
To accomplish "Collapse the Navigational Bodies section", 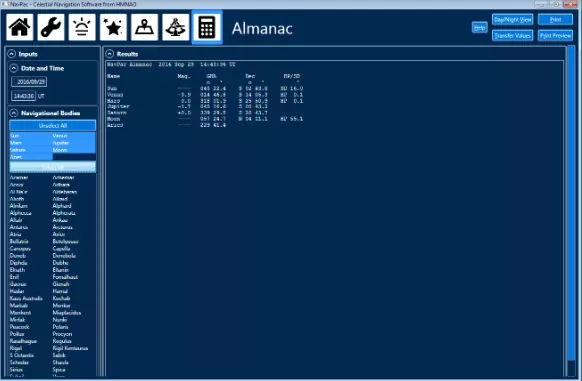I will point(14,113).
